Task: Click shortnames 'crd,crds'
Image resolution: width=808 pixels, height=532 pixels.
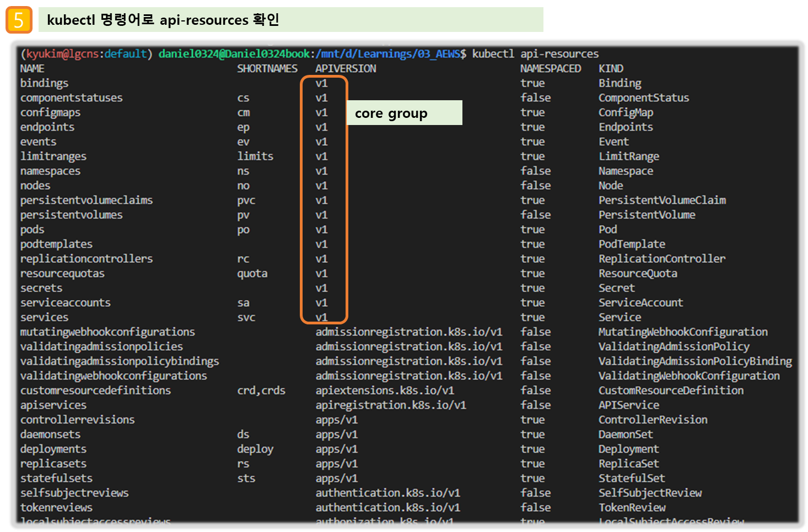Action: [261, 390]
